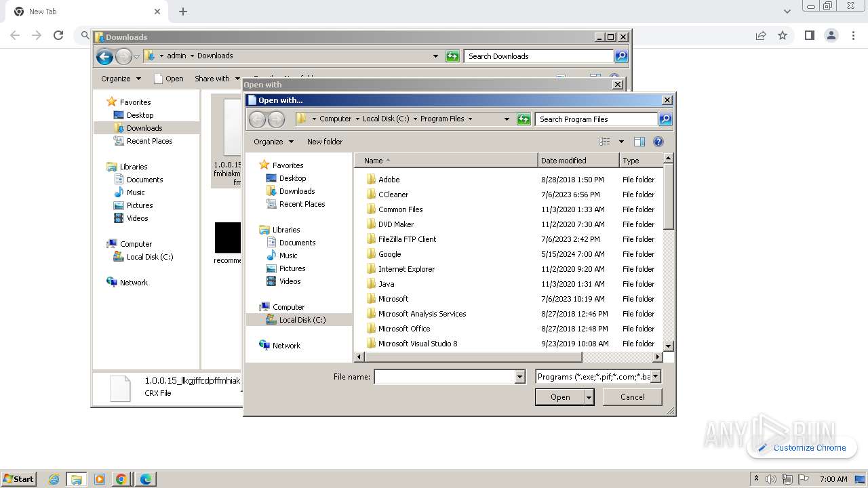Select Microsoft Visual Studio 8 folder
This screenshot has width=868, height=488.
pyautogui.click(x=418, y=344)
